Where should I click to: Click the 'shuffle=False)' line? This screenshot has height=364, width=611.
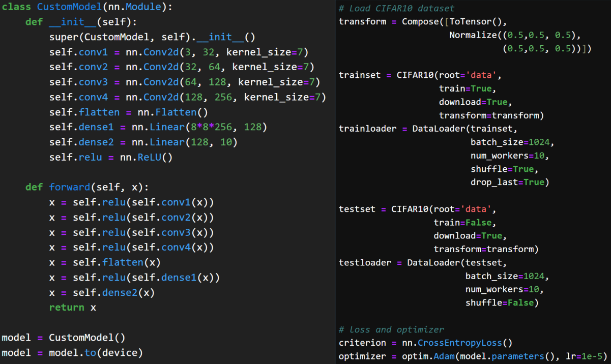502,302
